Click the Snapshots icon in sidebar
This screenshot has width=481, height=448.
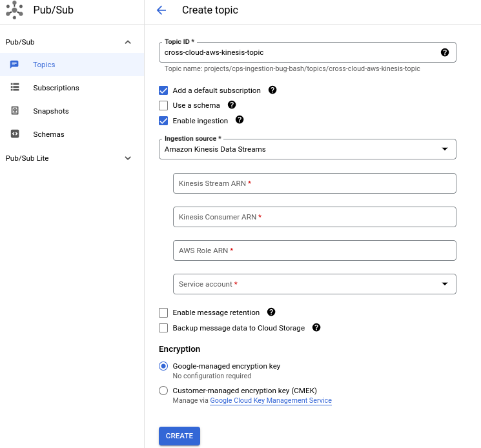click(15, 110)
